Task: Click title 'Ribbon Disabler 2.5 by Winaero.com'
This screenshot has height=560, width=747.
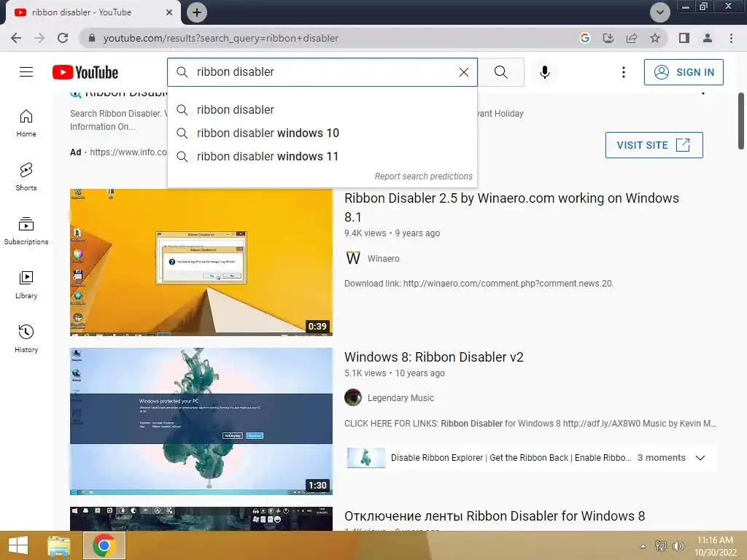Action: 511,208
